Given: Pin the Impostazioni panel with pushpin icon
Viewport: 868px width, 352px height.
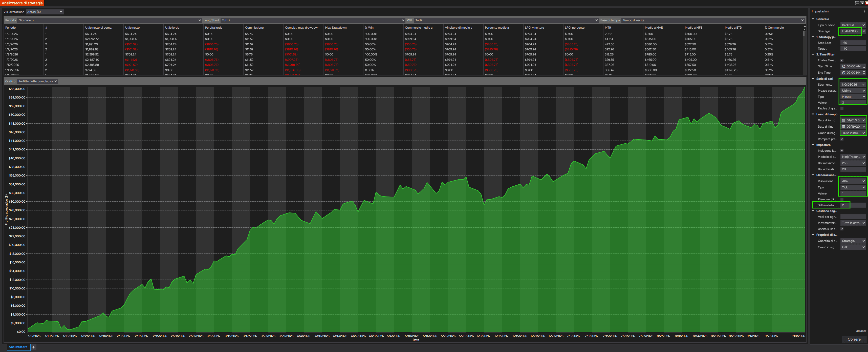Looking at the screenshot, I should [x=864, y=11].
